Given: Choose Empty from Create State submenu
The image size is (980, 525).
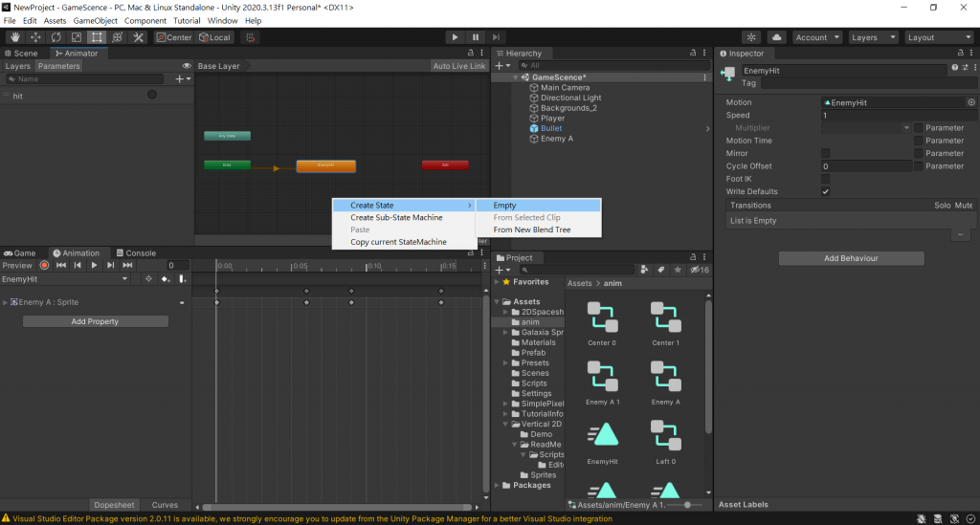Looking at the screenshot, I should [504, 206].
